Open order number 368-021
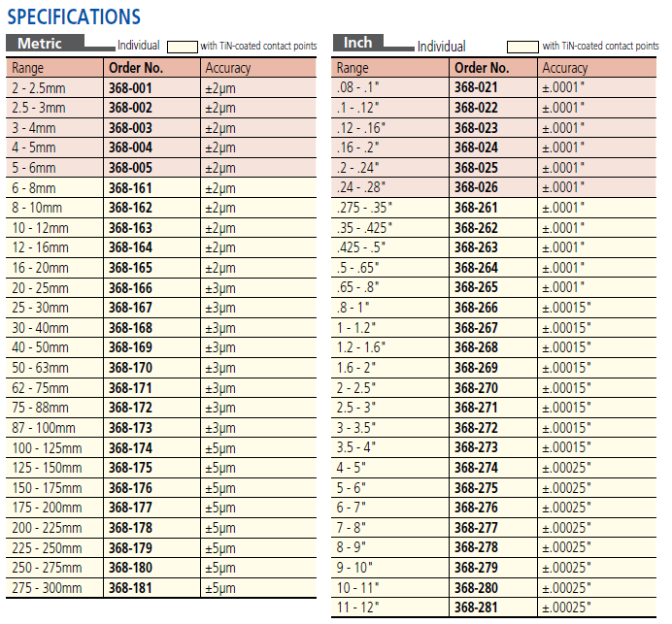The height and width of the screenshot is (624, 672). (476, 87)
